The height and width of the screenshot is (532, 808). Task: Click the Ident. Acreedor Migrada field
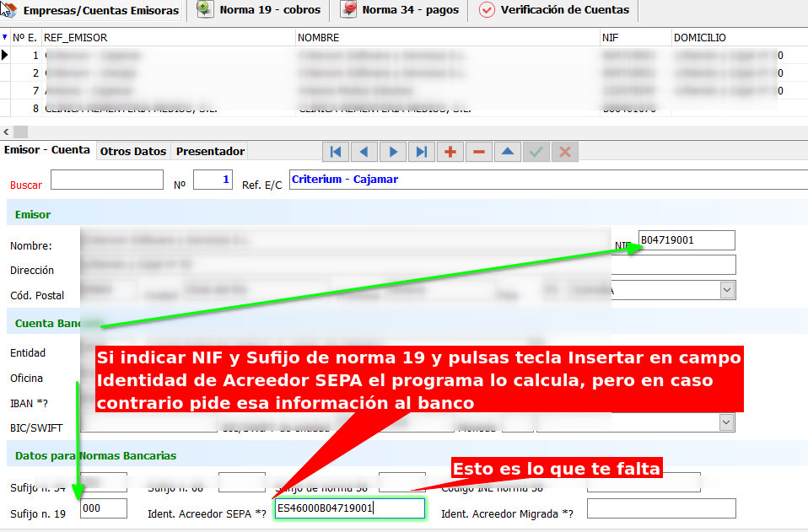pos(661,508)
